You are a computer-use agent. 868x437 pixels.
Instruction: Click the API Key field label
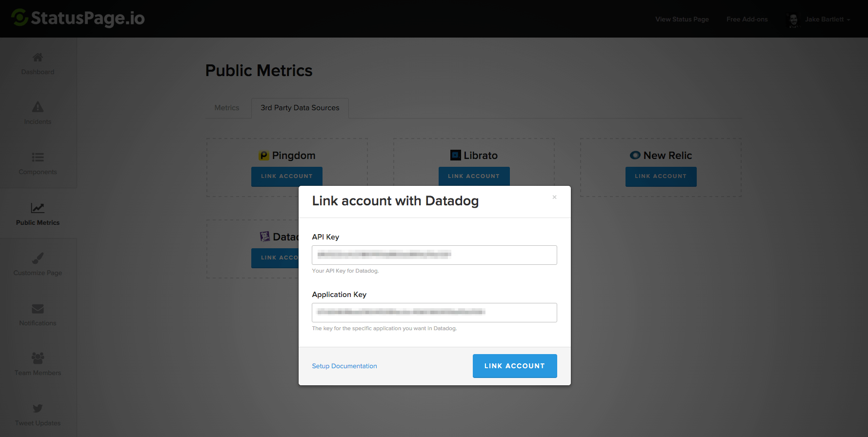tap(325, 237)
